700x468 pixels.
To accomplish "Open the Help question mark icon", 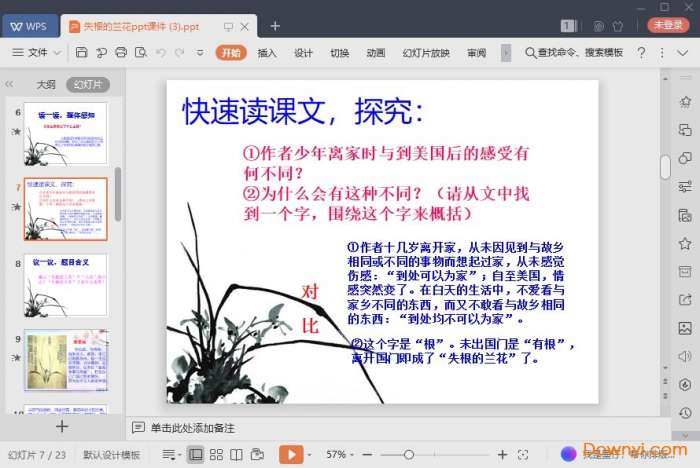I will pyautogui.click(x=642, y=53).
